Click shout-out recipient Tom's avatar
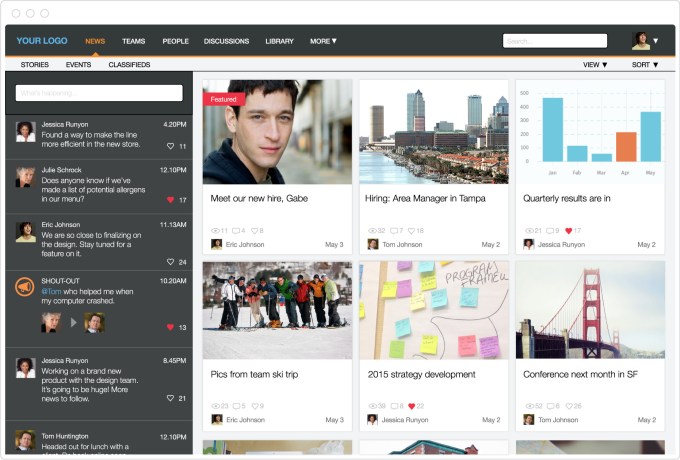Screen dimensions: 680x460 [94, 323]
